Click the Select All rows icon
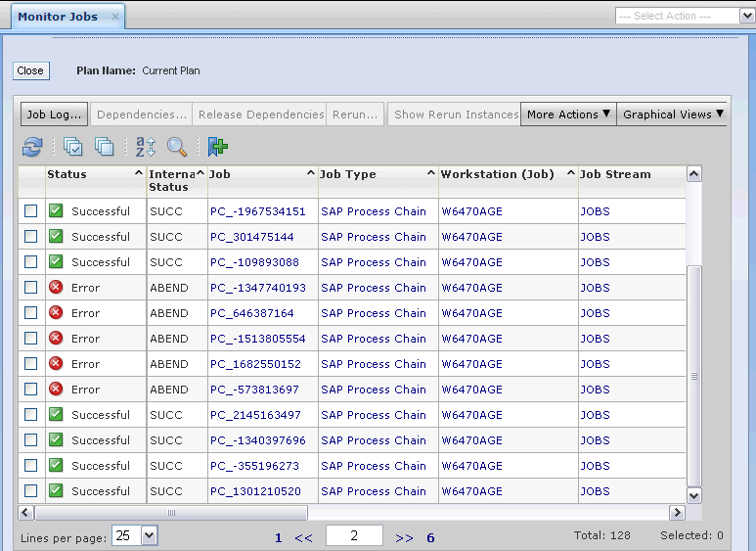 coord(73,147)
